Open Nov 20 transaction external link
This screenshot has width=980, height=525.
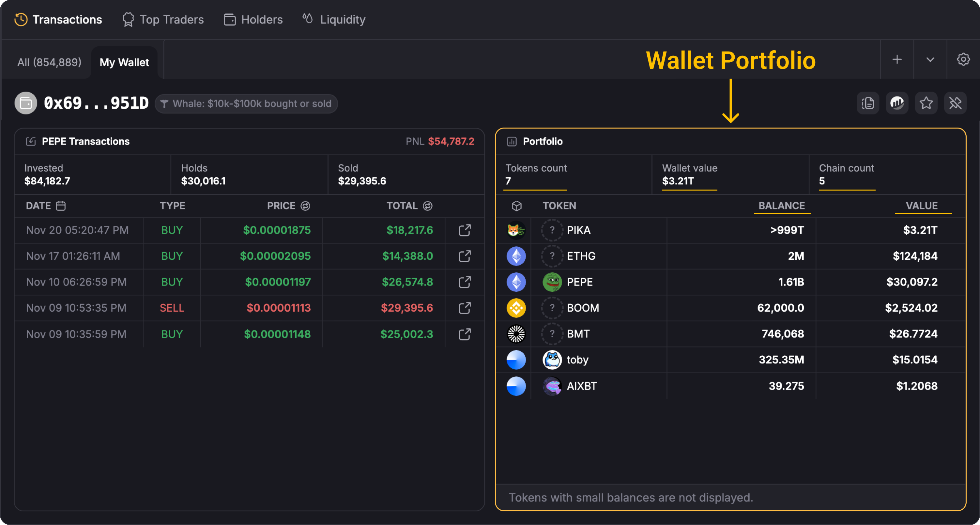click(x=465, y=230)
